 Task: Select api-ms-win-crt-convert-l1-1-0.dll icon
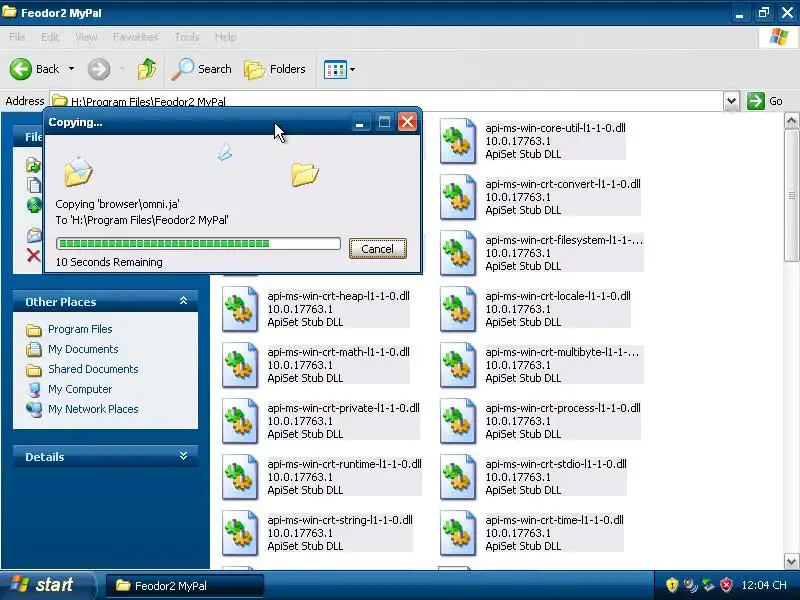click(458, 197)
